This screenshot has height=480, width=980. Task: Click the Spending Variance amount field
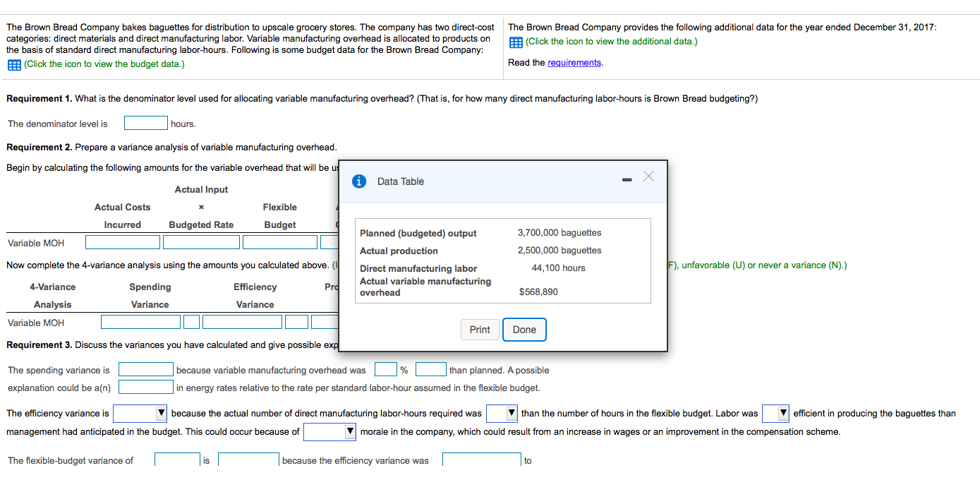(x=141, y=322)
